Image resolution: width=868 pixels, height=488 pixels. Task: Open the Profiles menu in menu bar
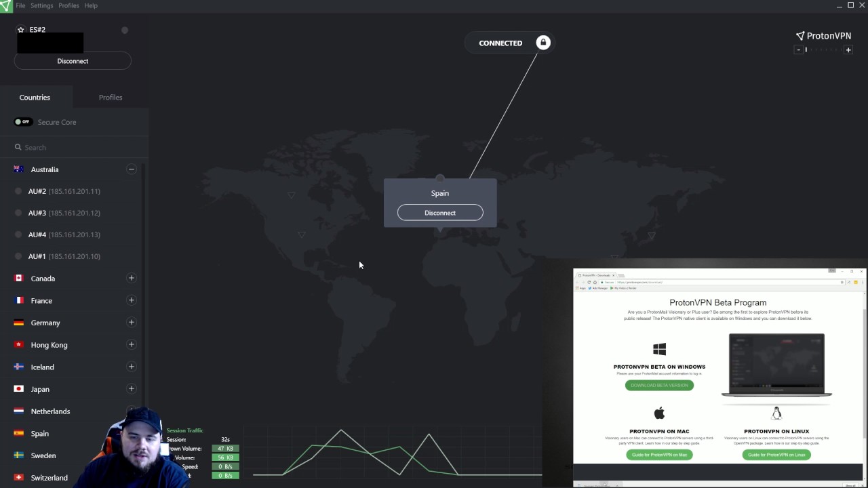68,5
